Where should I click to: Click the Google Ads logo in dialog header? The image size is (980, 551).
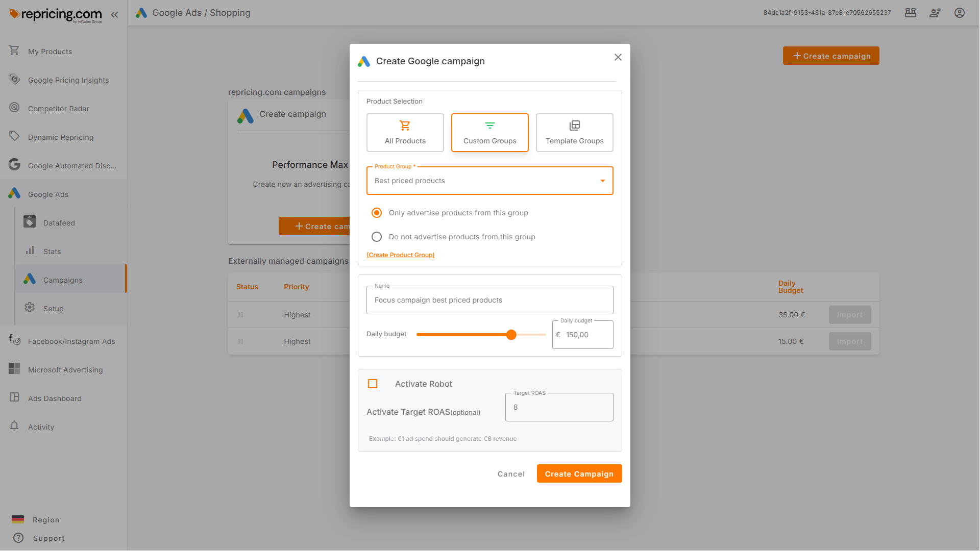coord(364,61)
